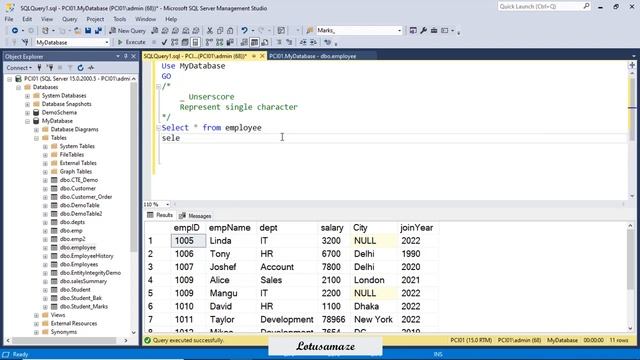Select dbo.EmployeeHistory in the tree
This screenshot has height=360, width=640.
pos(87,256)
